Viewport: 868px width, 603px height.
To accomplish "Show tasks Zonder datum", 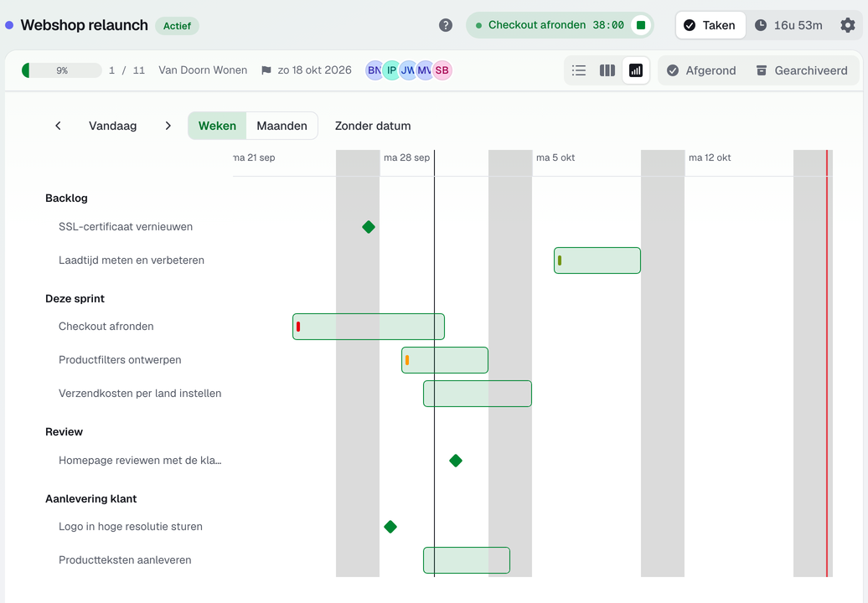I will point(373,126).
